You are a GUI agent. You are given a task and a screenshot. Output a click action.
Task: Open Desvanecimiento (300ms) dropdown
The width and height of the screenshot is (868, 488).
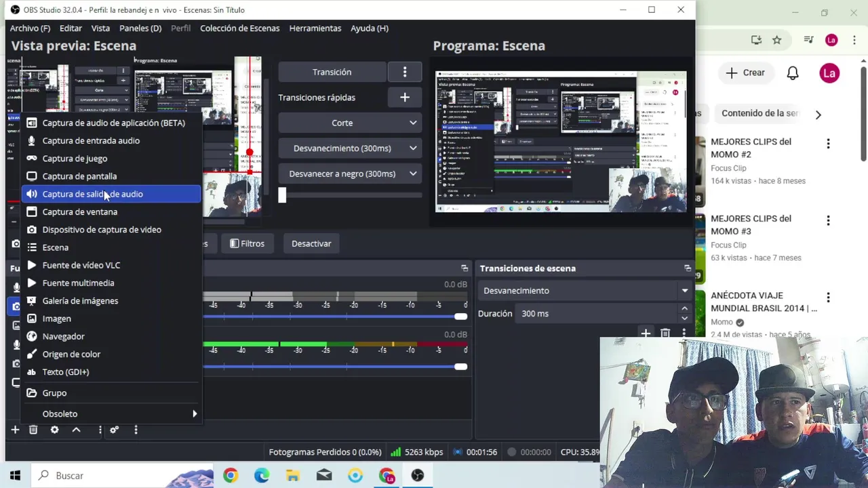[x=350, y=148]
